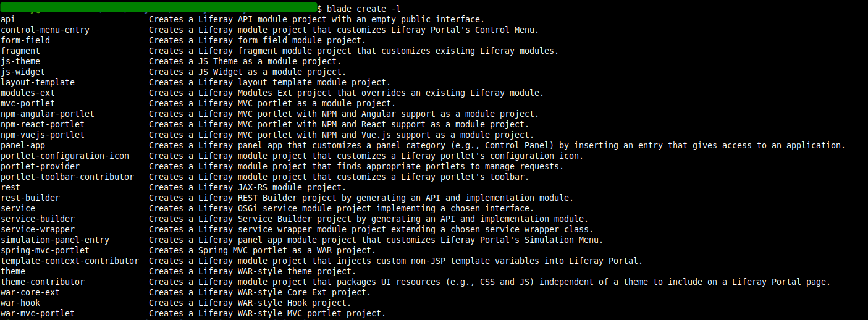Click 'Creates a Liferay form field module project.'

[258, 40]
